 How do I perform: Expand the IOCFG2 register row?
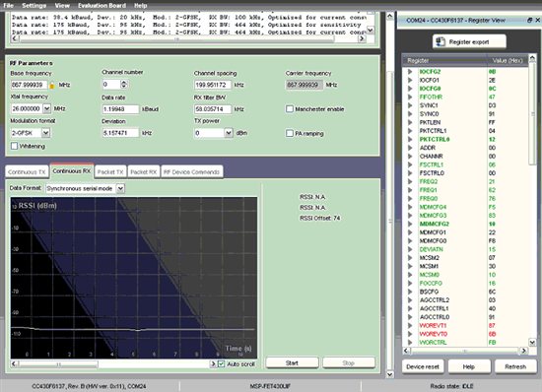[410, 72]
